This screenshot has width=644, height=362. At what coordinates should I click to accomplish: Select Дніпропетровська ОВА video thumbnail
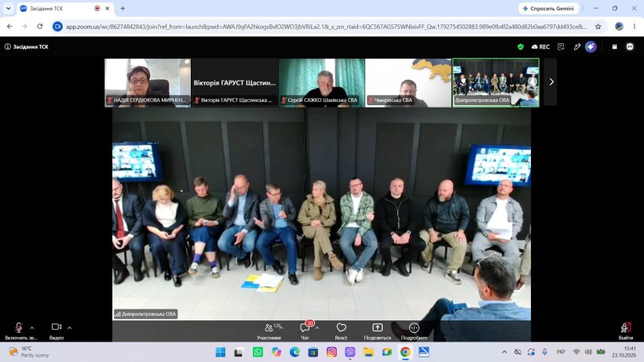(496, 82)
